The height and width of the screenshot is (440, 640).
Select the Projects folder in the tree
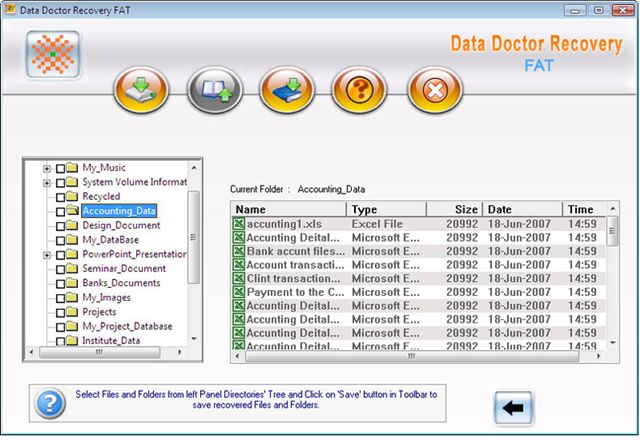click(x=99, y=312)
